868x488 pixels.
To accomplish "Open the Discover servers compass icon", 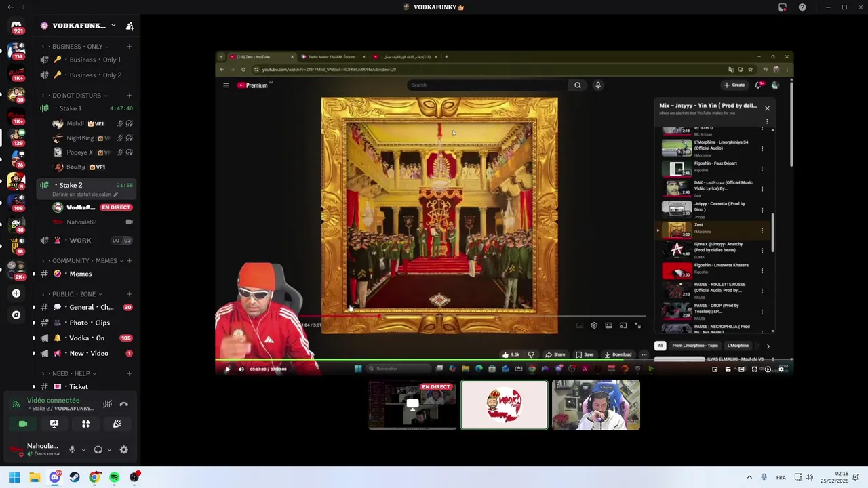I will tap(16, 314).
